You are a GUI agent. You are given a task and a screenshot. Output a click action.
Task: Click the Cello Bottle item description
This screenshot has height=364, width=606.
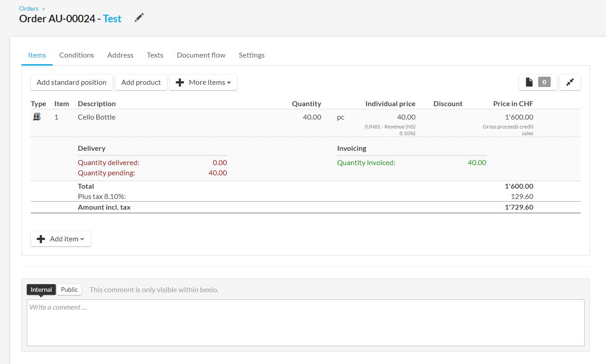point(96,117)
